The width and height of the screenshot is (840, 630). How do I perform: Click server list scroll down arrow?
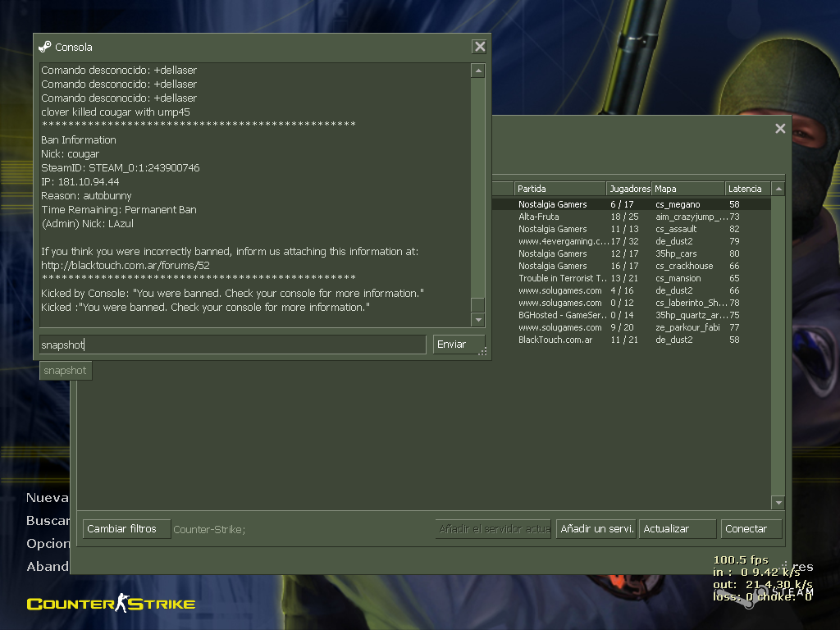click(778, 503)
